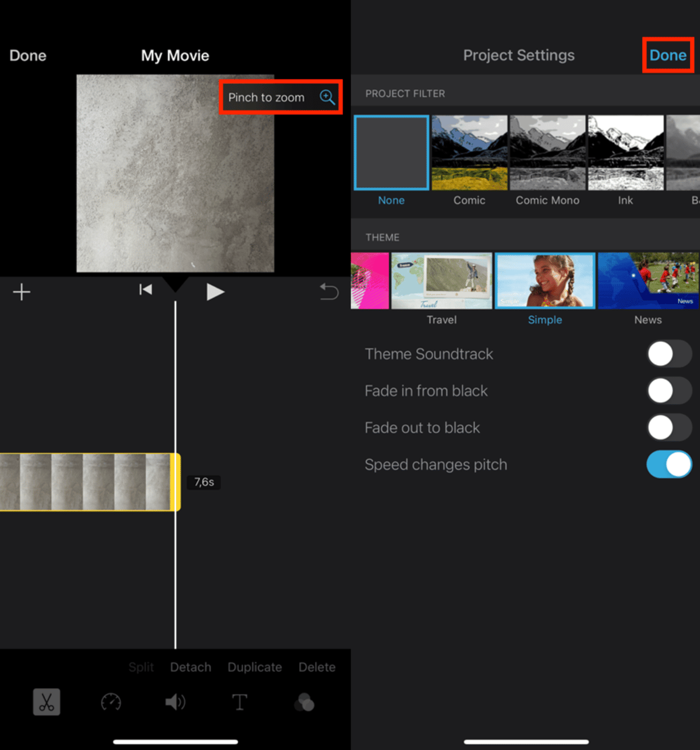Open the Filters circles tool
The height and width of the screenshot is (750, 700).
click(x=304, y=703)
